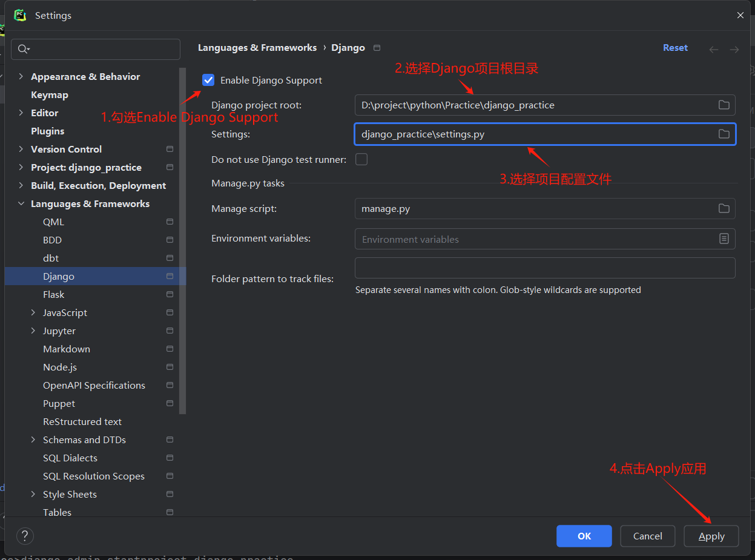Click project-level icon on JavaScript row
755x560 pixels.
pos(170,312)
